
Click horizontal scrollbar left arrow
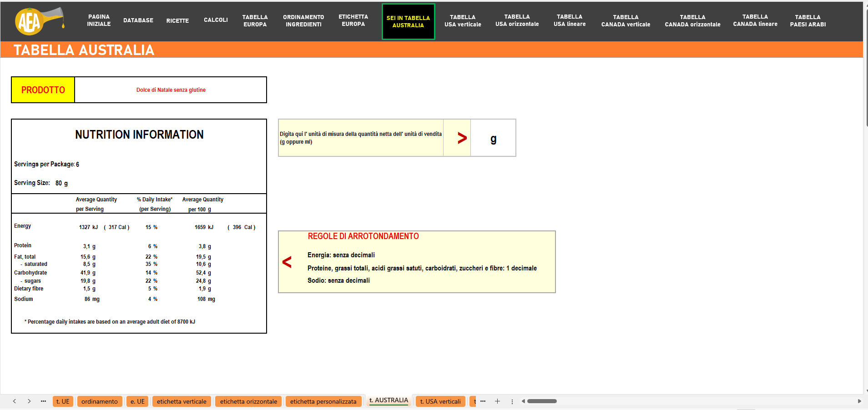(523, 401)
